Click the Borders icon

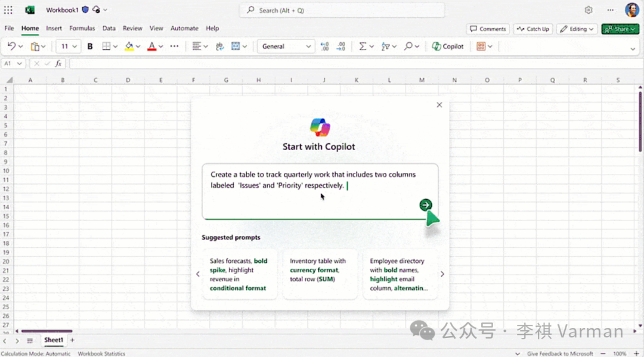click(x=106, y=46)
